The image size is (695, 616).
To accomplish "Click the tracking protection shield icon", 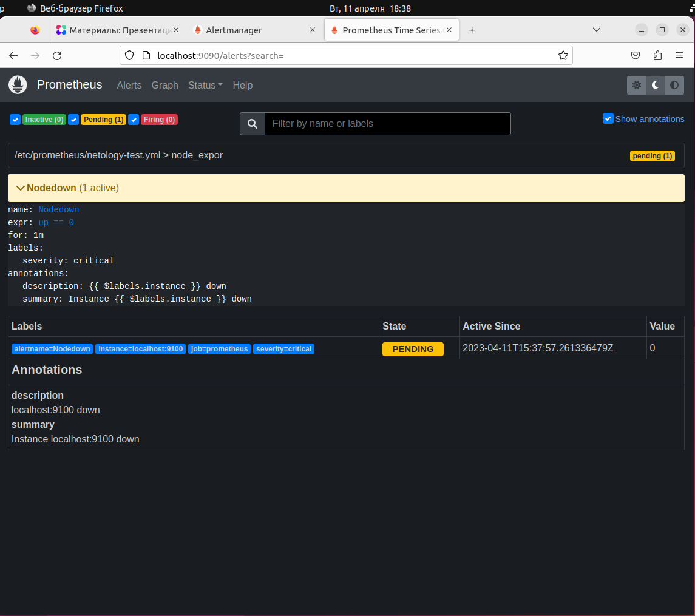I will (128, 55).
